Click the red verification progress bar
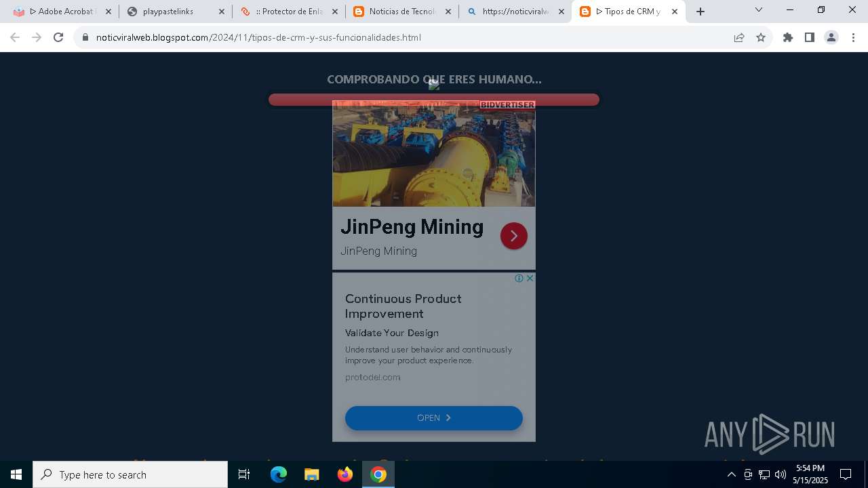The image size is (868, 488). pyautogui.click(x=434, y=100)
